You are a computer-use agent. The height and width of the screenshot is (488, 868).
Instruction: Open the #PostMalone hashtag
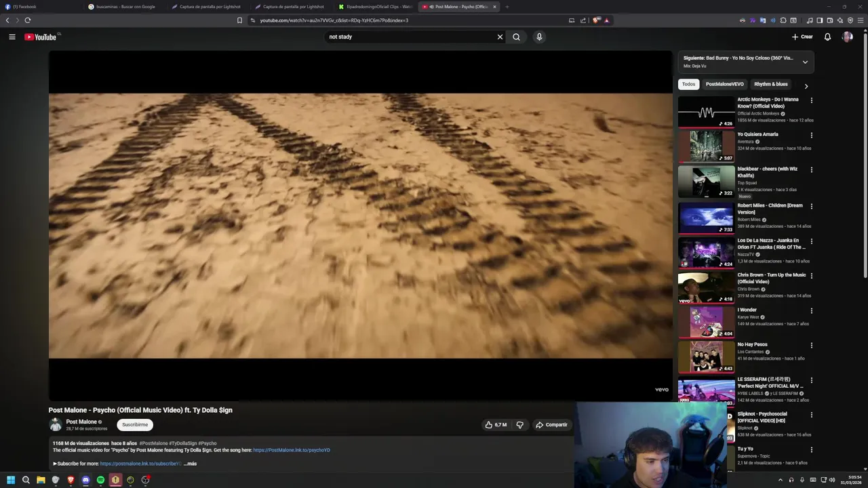pos(153,443)
